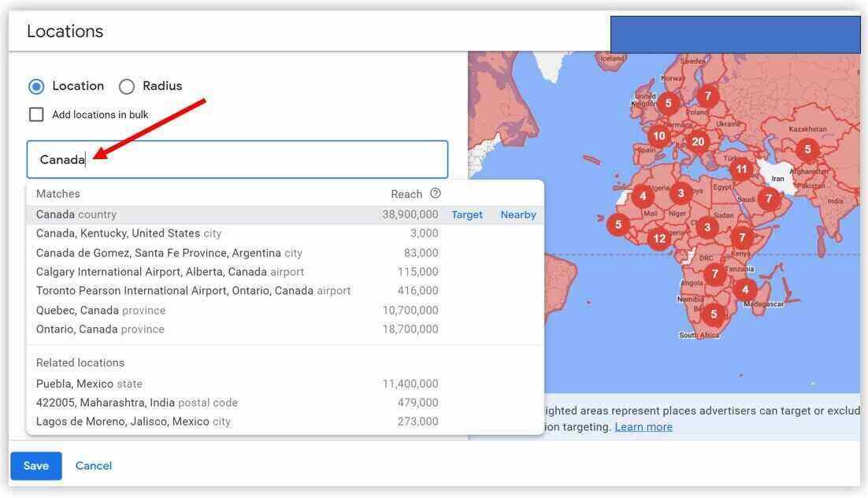Select the Radius radio button

pyautogui.click(x=127, y=87)
